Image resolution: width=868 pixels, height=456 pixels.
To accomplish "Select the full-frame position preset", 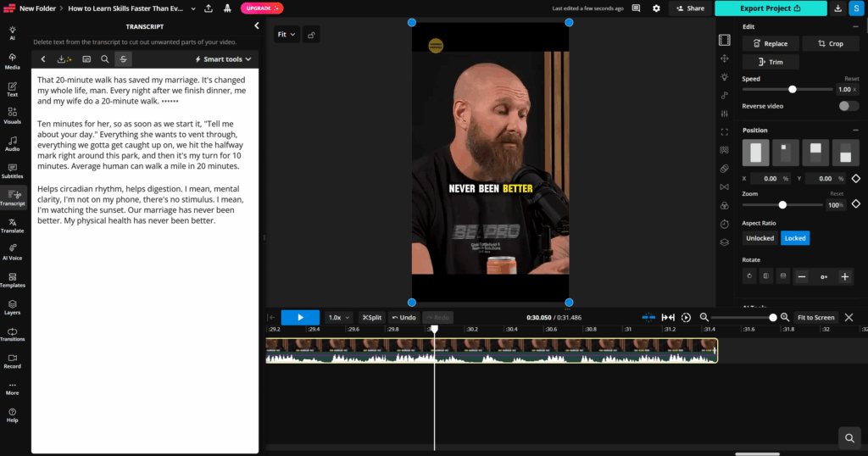I will pyautogui.click(x=755, y=153).
